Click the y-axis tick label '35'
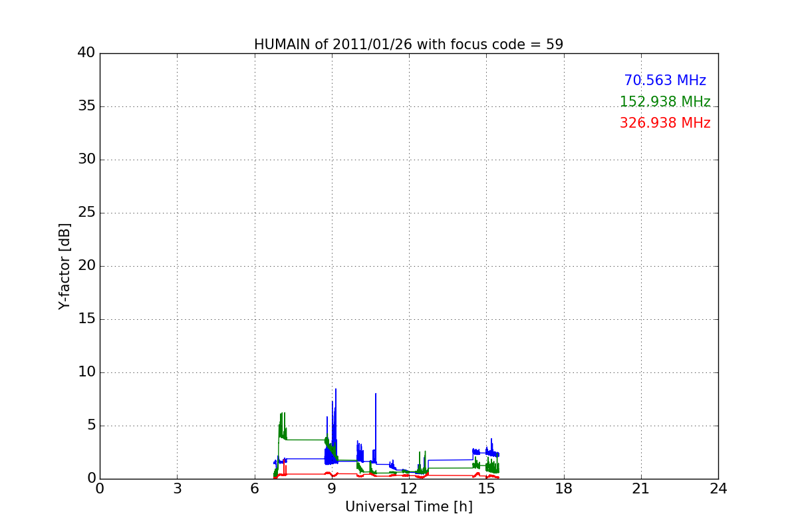 (86, 106)
